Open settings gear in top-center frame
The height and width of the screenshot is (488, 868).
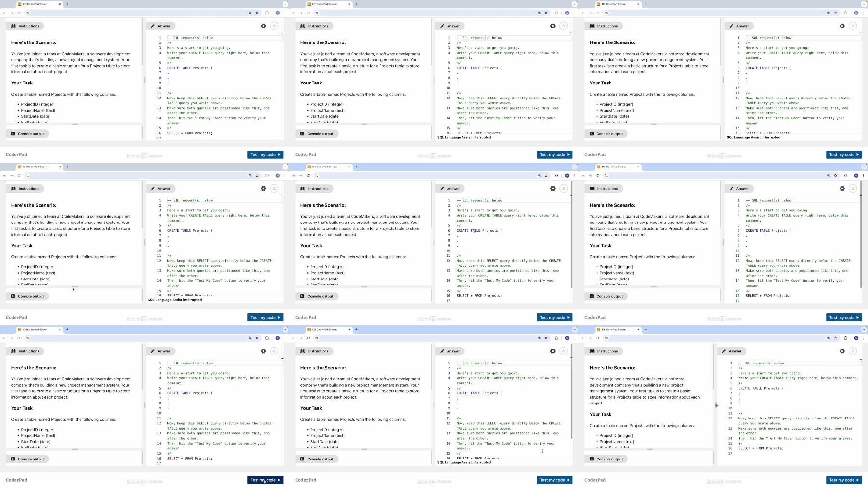coord(553,26)
